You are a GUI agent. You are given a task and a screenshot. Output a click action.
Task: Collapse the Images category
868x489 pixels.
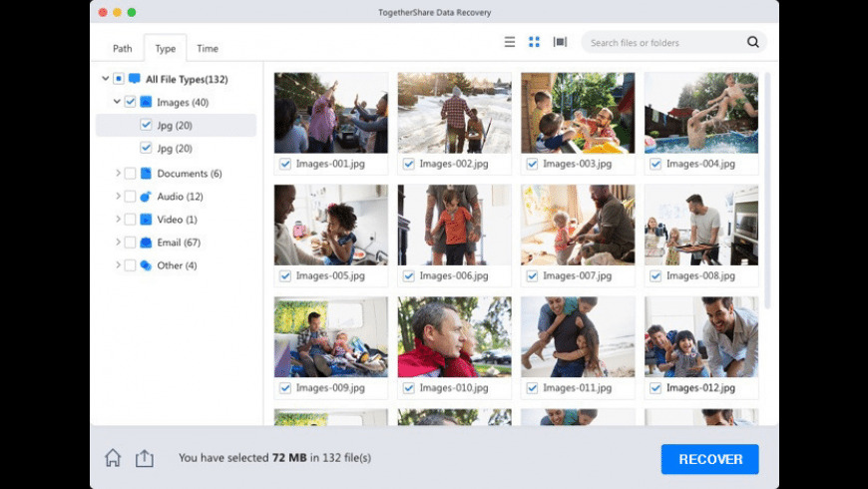tap(117, 102)
